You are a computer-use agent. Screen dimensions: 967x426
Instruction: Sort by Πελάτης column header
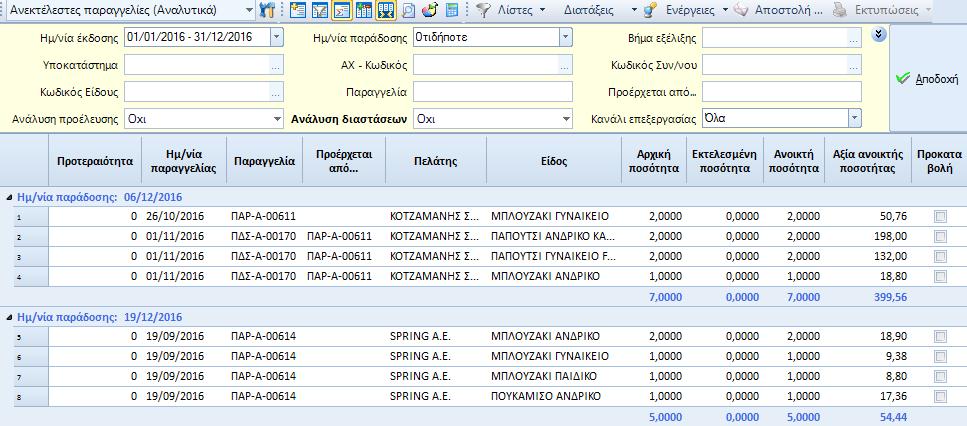point(436,161)
